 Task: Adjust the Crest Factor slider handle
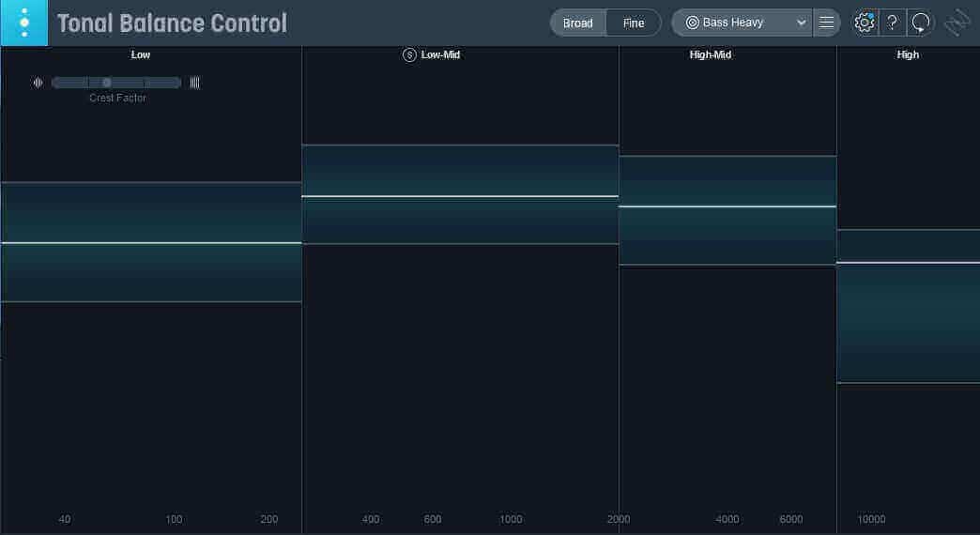(107, 83)
